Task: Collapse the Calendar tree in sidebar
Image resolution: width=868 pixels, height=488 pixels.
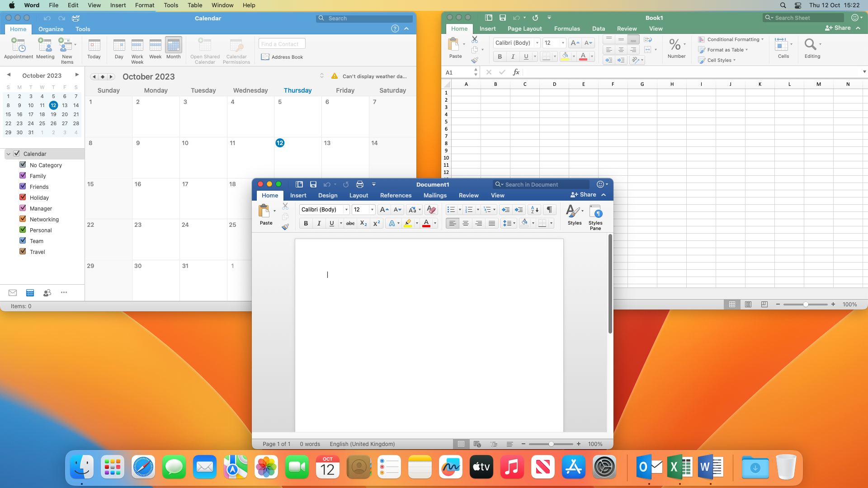Action: 8,154
